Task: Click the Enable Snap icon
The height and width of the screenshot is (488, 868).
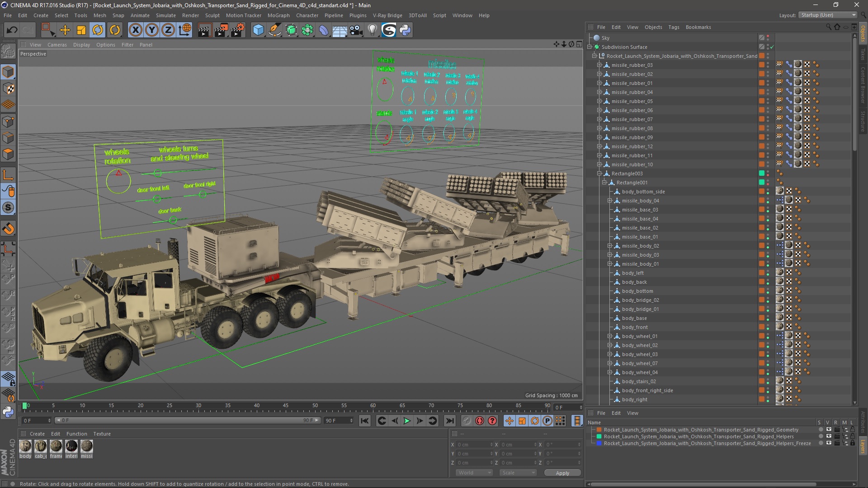Action: point(9,229)
